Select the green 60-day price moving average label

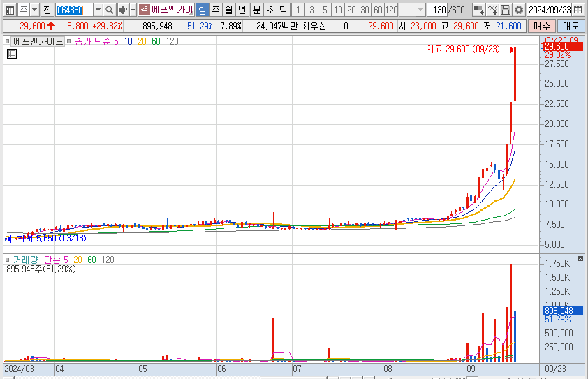coord(156,41)
